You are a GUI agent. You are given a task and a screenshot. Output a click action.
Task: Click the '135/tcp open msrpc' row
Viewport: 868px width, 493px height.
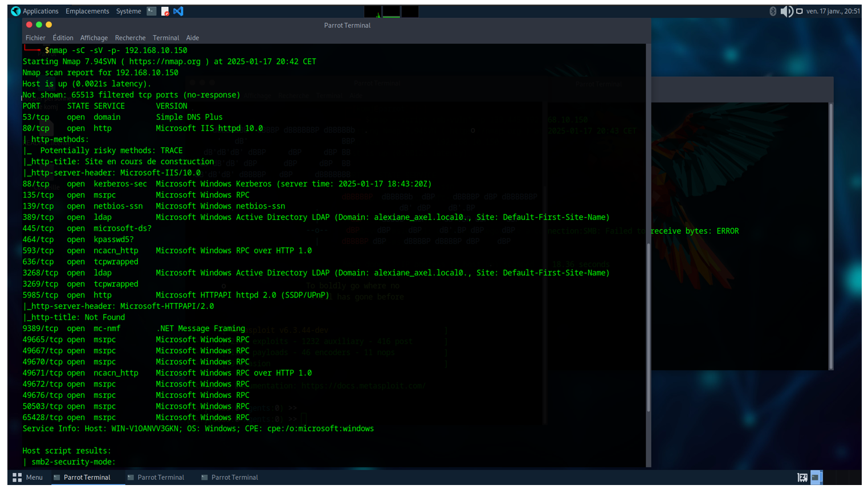[x=136, y=195]
